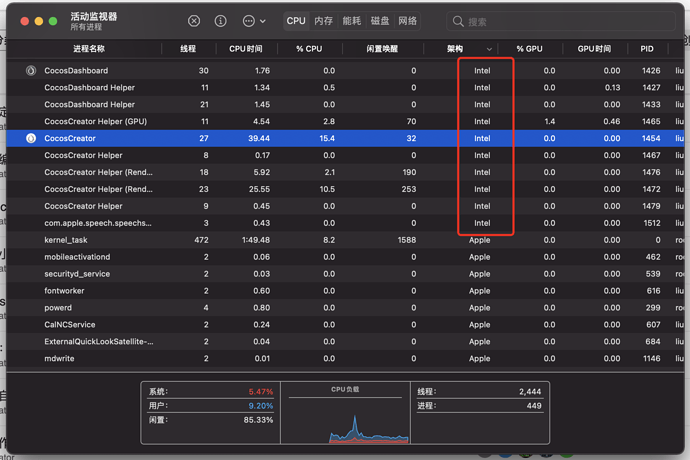The image size is (690, 460).
Task: Switch to the 能耗 tab
Action: 352,21
